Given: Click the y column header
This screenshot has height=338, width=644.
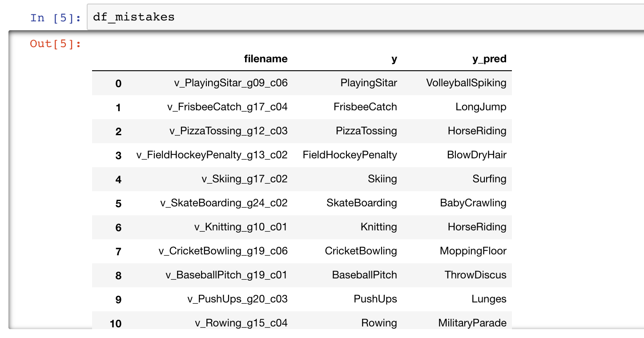Looking at the screenshot, I should 394,59.
